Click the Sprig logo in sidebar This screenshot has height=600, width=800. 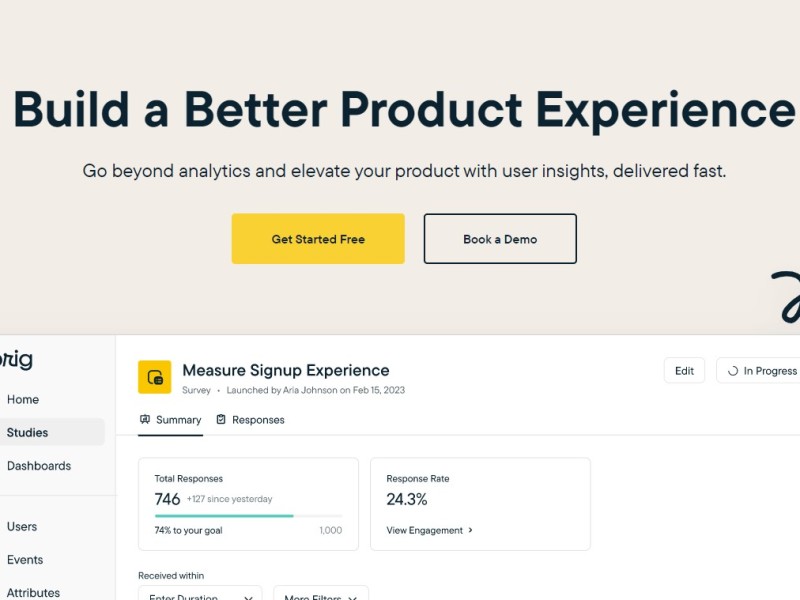coord(16,360)
